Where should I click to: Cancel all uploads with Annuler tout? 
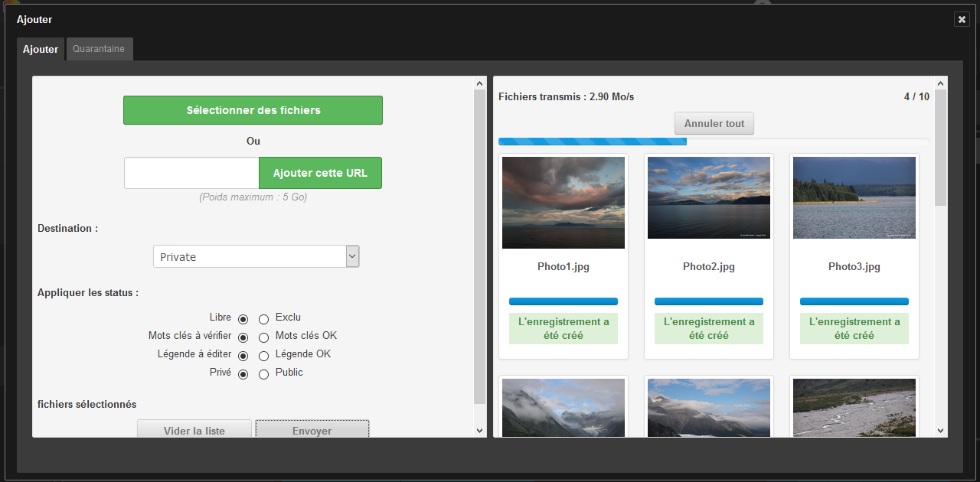[714, 123]
